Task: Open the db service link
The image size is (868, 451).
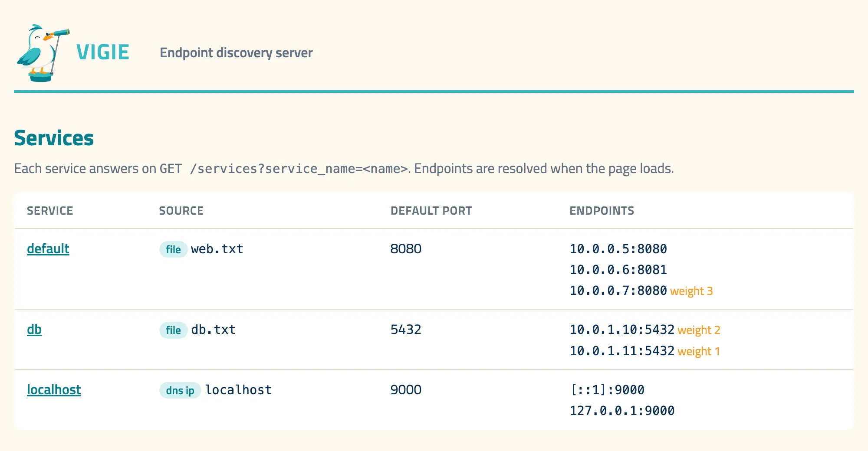Action: (x=34, y=330)
